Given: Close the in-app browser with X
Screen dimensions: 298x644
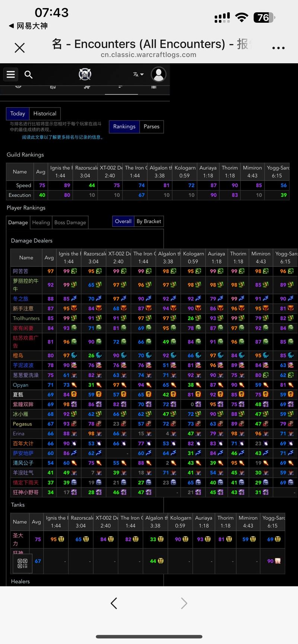Looking at the screenshot, I should [19, 48].
